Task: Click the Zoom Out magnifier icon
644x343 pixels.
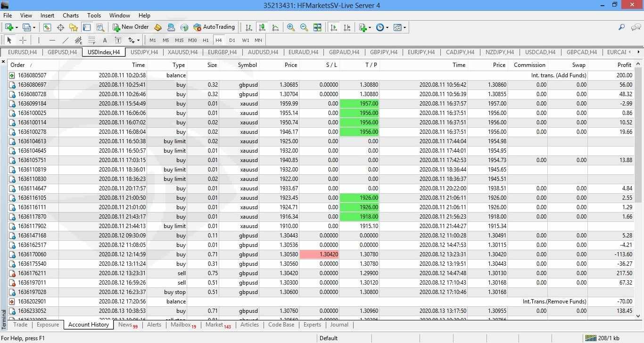Action: click(x=304, y=27)
